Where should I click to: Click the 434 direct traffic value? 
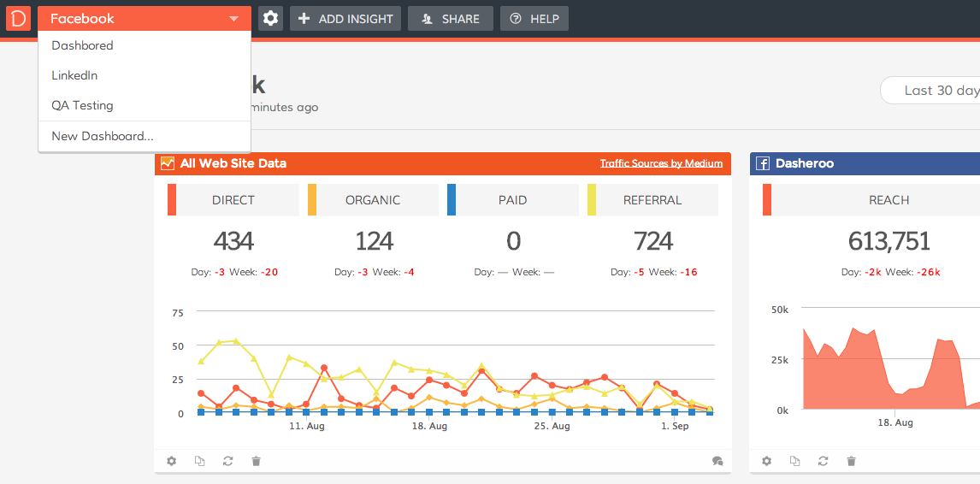(x=233, y=241)
